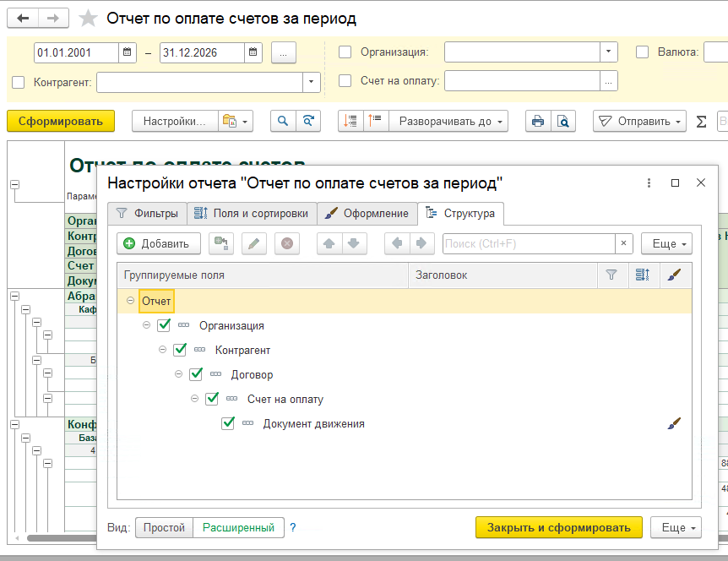Click the sum sigma icon

pos(701,122)
